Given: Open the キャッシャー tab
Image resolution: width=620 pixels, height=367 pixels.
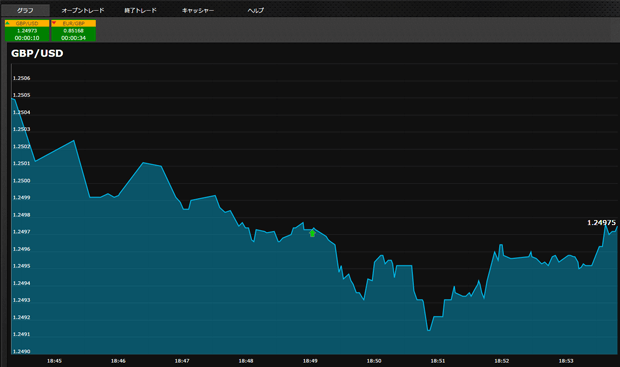Looking at the screenshot, I should coord(198,10).
